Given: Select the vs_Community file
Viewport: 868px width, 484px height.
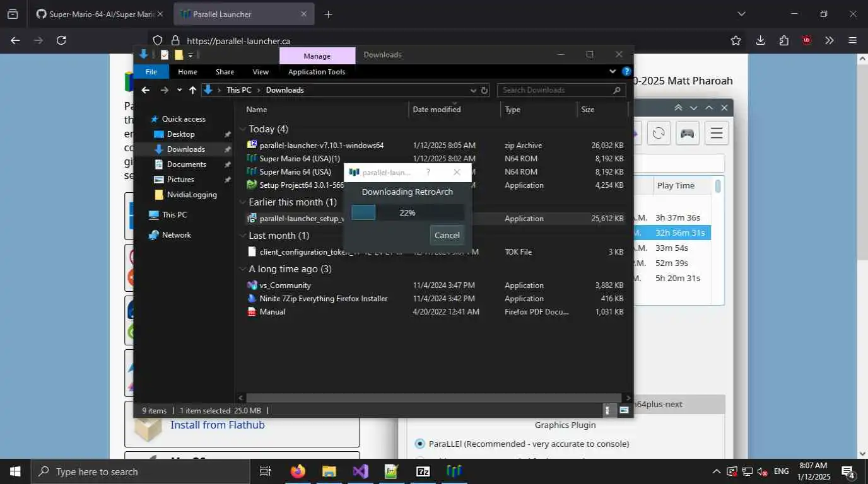Looking at the screenshot, I should point(285,285).
